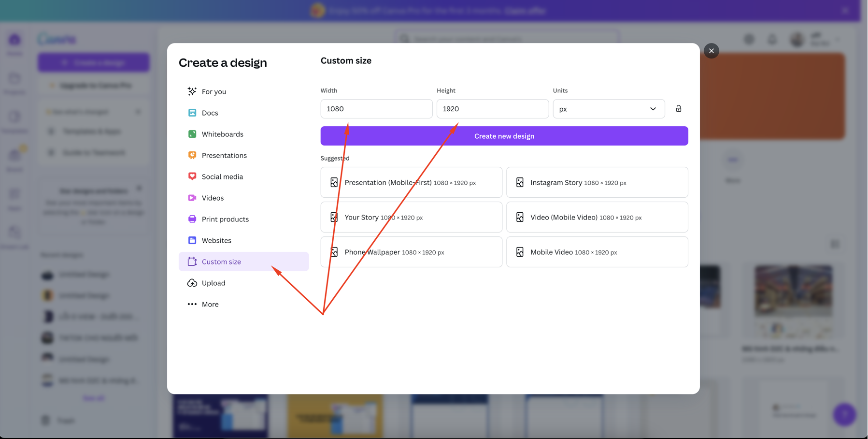Click the Websites icon
The width and height of the screenshot is (868, 439).
192,240
